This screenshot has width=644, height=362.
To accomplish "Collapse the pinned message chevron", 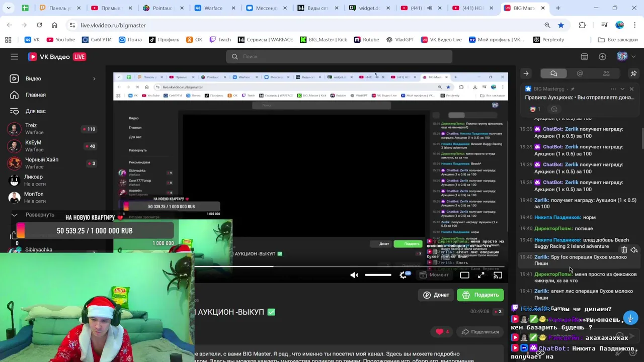I will (622, 89).
